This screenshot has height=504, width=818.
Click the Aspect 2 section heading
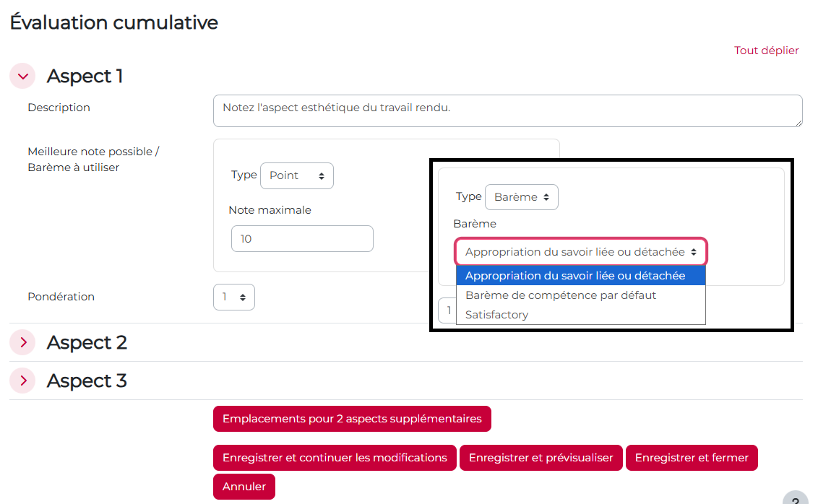87,342
